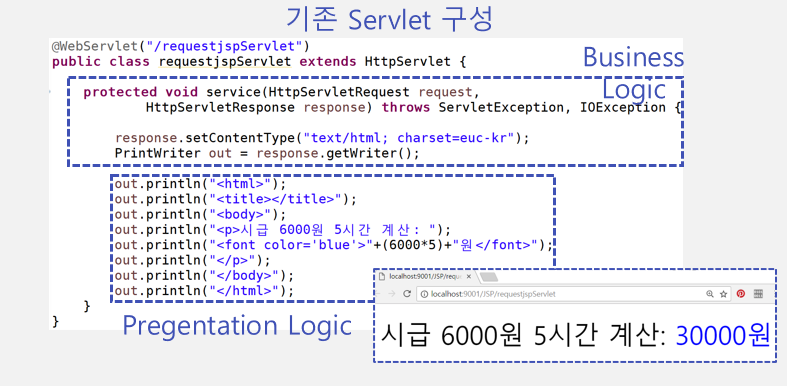Screen dimensions: 787x386
Task: Click out.println("<title></title>") line
Action: [x=235, y=199]
